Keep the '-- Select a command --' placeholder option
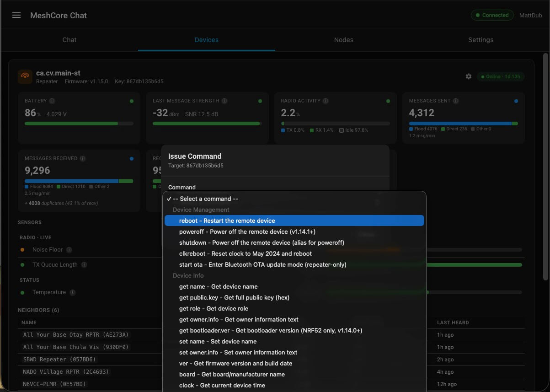550x392 pixels. [294, 199]
